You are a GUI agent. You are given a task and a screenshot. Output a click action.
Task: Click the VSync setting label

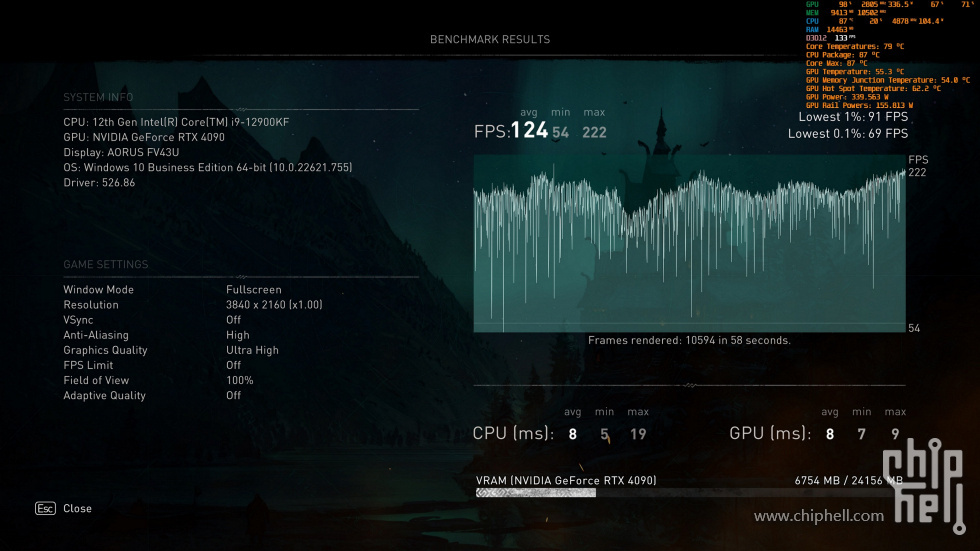[78, 320]
